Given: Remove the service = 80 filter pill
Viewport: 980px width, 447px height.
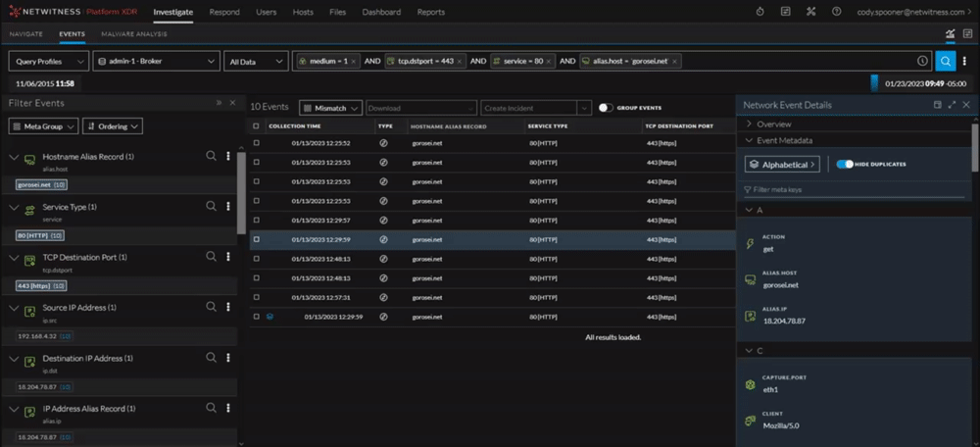Looking at the screenshot, I should pyautogui.click(x=548, y=62).
